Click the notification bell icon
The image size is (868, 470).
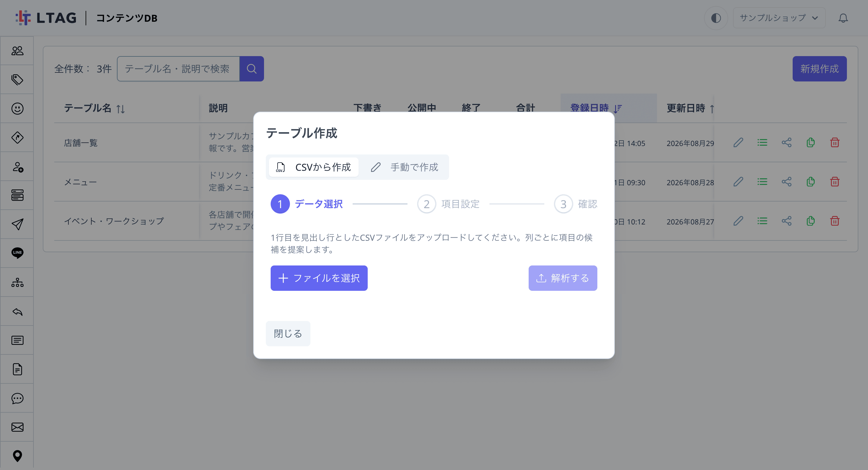tap(843, 18)
